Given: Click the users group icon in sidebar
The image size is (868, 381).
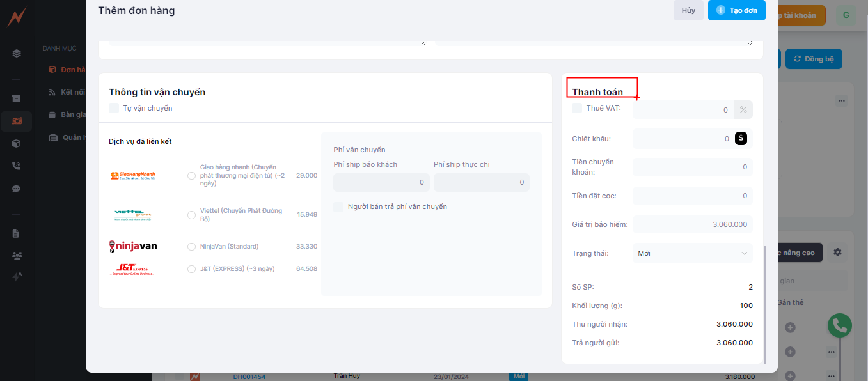Looking at the screenshot, I should (17, 256).
